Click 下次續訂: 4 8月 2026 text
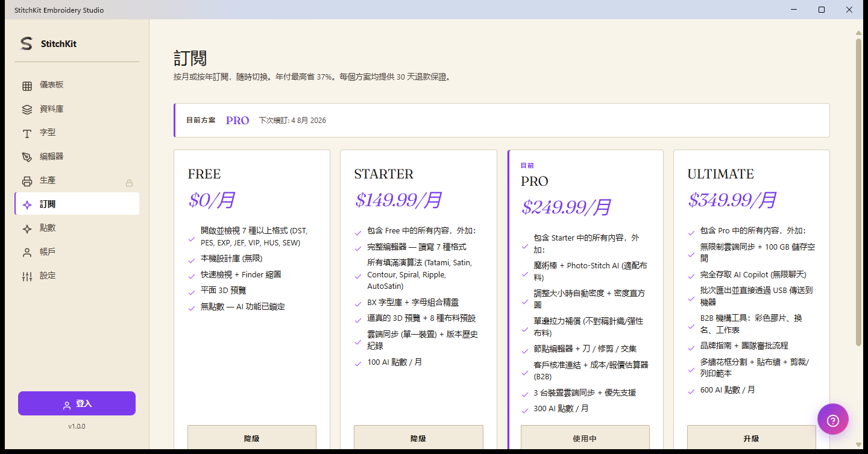Viewport: 868px width, 454px height. 292,121
